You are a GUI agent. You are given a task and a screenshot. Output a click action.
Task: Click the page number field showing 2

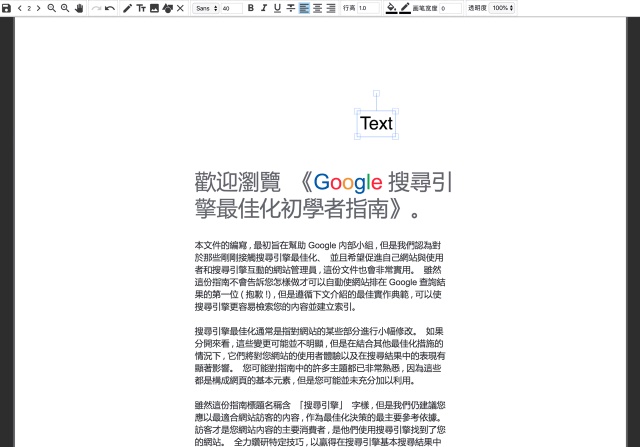(x=29, y=8)
